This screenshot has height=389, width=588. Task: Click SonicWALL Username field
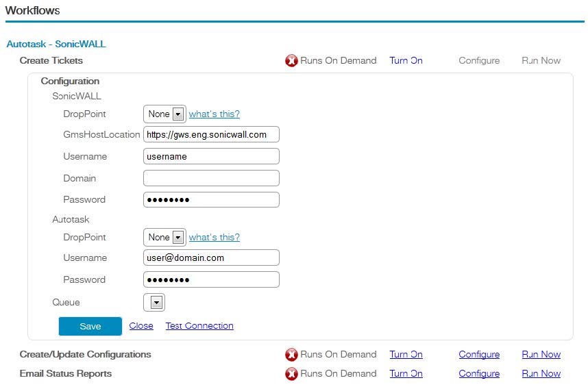(x=211, y=156)
